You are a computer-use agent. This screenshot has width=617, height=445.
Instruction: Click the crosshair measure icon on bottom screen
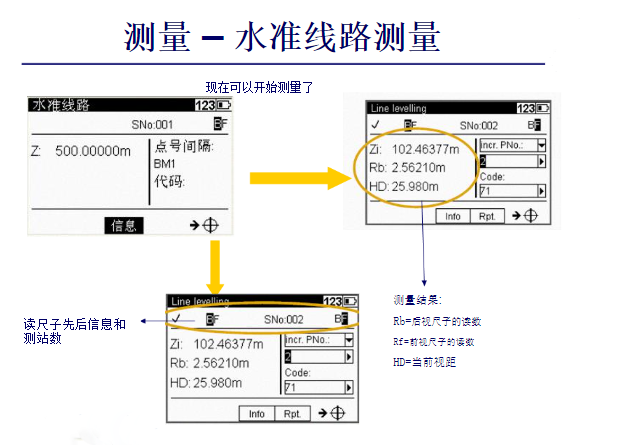[337, 412]
